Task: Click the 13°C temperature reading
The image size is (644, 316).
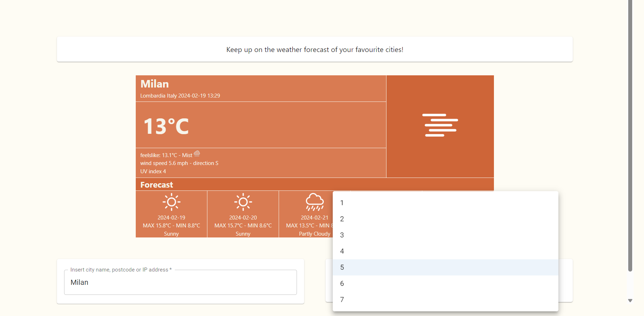Action: [x=166, y=126]
